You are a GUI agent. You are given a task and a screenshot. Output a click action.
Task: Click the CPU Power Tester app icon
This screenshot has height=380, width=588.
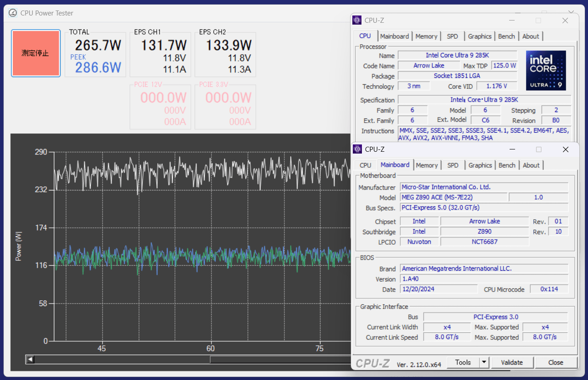click(13, 13)
